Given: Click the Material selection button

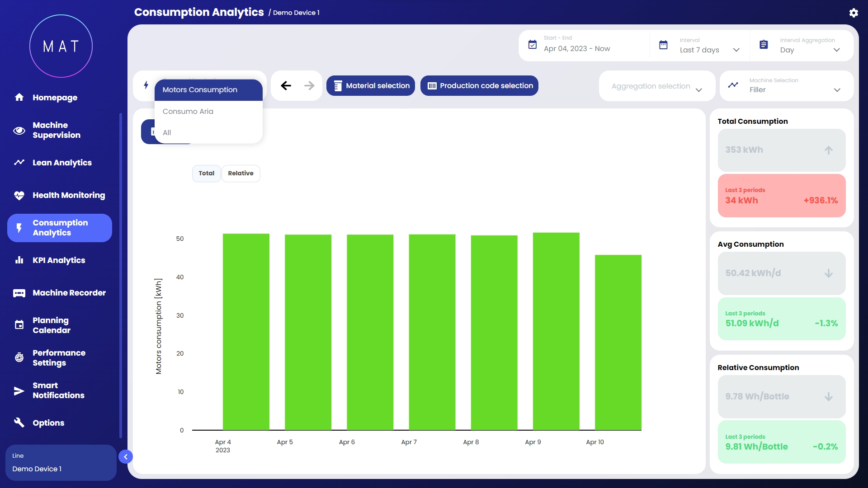Looking at the screenshot, I should [371, 86].
